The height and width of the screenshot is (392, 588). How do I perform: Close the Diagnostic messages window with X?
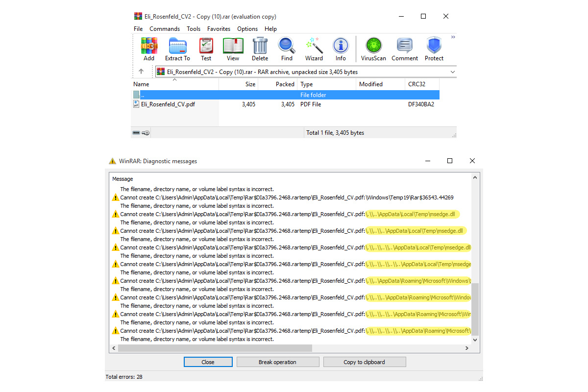point(472,161)
